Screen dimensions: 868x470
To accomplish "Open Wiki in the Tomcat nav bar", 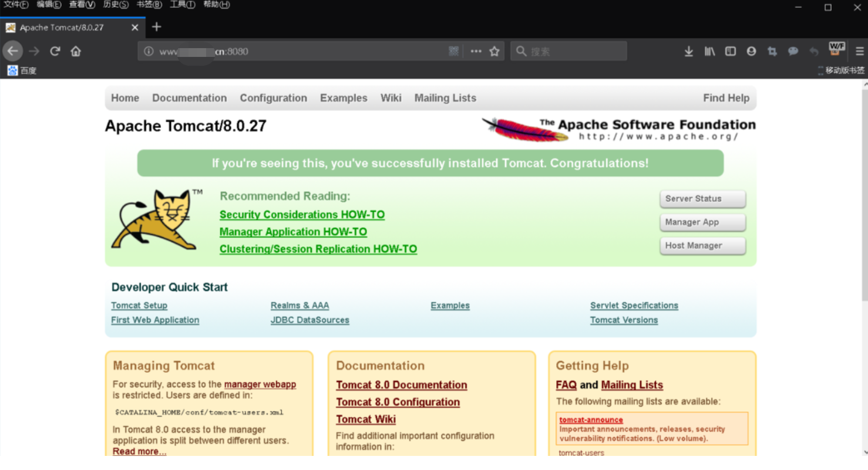I will [391, 98].
